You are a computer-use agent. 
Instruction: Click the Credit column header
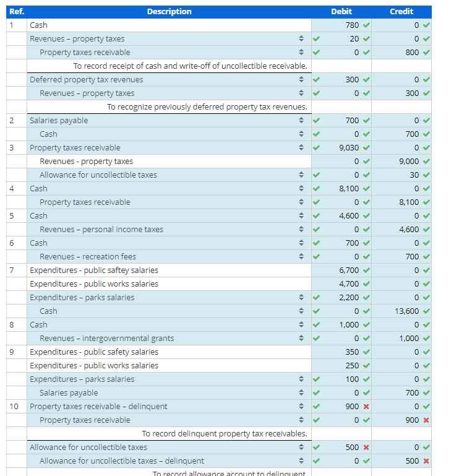tap(401, 12)
